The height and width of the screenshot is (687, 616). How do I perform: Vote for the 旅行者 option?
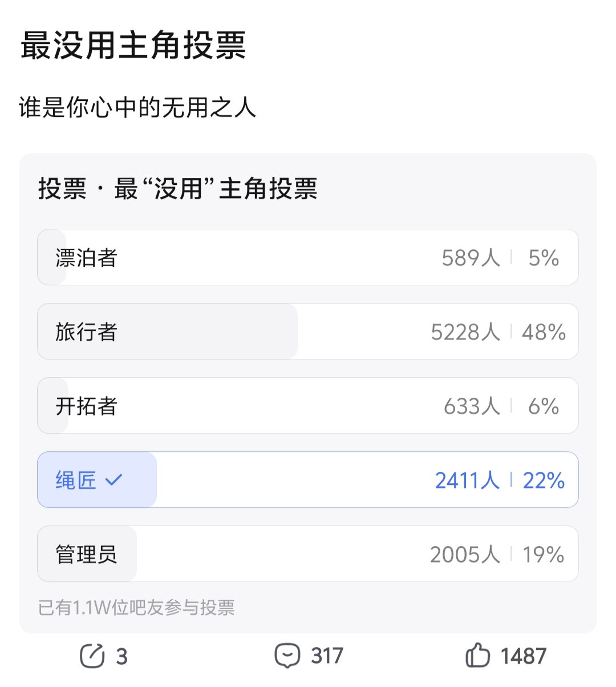pos(308,332)
